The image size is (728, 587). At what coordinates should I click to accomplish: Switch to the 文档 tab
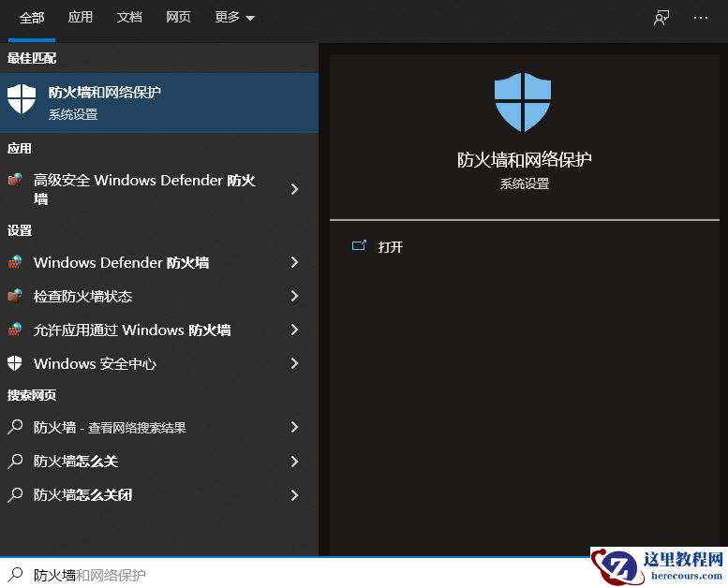(129, 18)
